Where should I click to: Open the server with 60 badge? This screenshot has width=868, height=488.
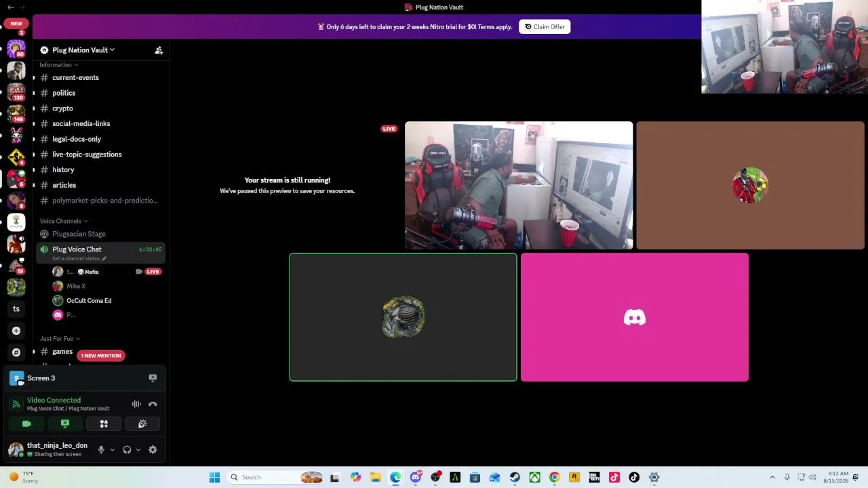(x=16, y=49)
